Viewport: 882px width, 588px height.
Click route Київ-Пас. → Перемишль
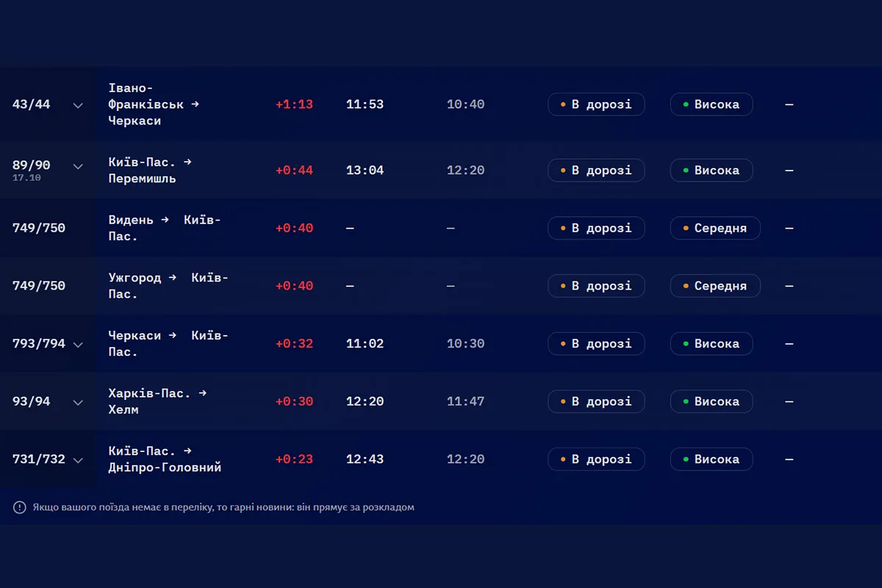coord(150,170)
